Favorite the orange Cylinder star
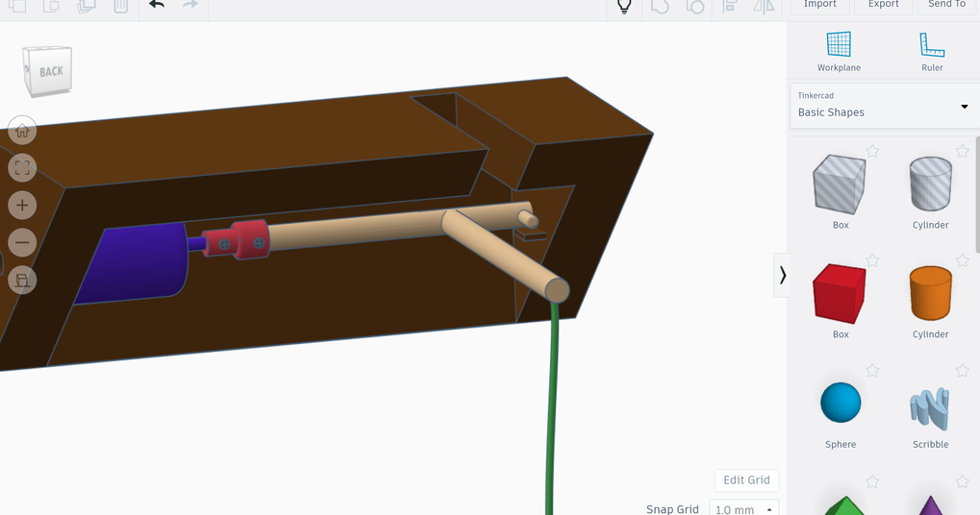The width and height of the screenshot is (980, 515). 962,261
